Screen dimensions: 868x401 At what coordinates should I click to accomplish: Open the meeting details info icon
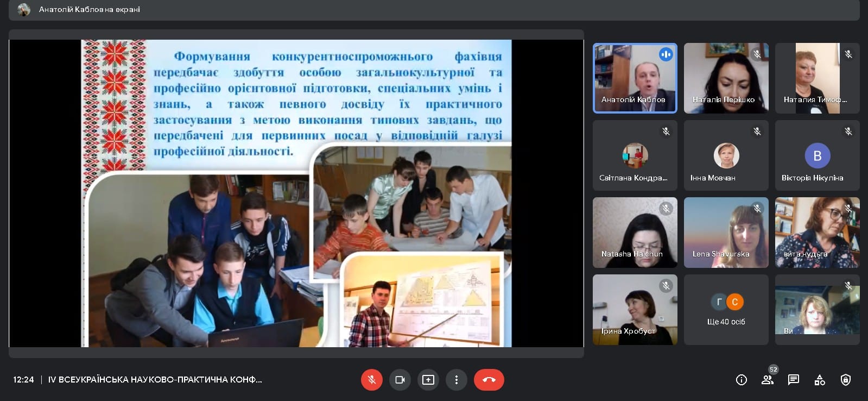click(741, 380)
